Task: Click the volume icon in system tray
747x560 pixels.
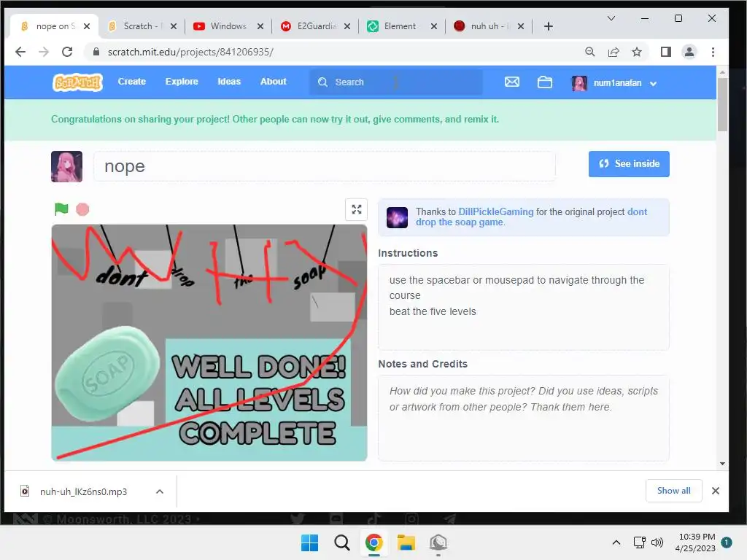Action: tap(657, 542)
